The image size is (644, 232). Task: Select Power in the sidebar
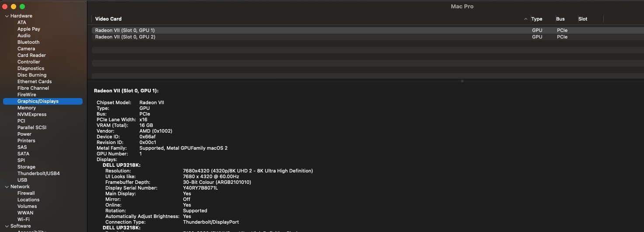tap(24, 134)
